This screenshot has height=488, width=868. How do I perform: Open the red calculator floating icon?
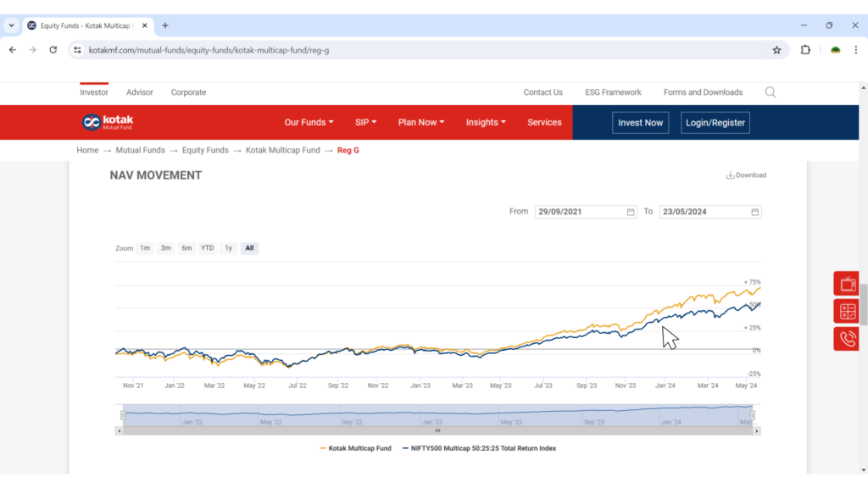[x=847, y=312]
